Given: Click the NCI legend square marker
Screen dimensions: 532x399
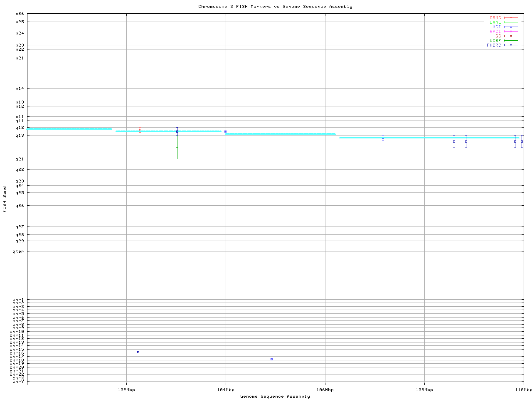Looking at the screenshot, I should [x=511, y=27].
